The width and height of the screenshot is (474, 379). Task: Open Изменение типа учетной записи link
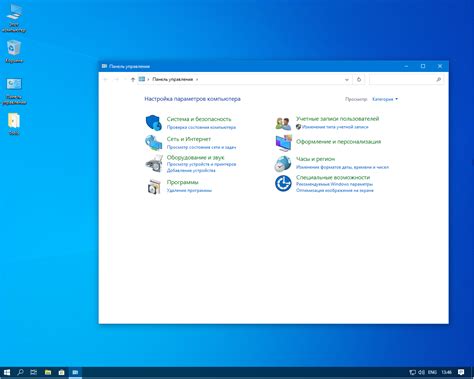[x=335, y=127]
